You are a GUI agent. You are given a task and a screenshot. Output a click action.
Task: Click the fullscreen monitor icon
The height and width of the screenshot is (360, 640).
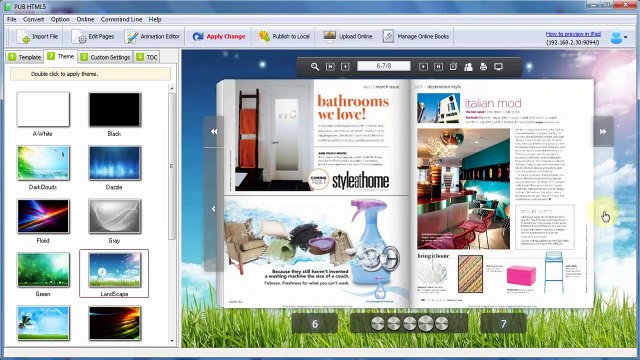(498, 67)
